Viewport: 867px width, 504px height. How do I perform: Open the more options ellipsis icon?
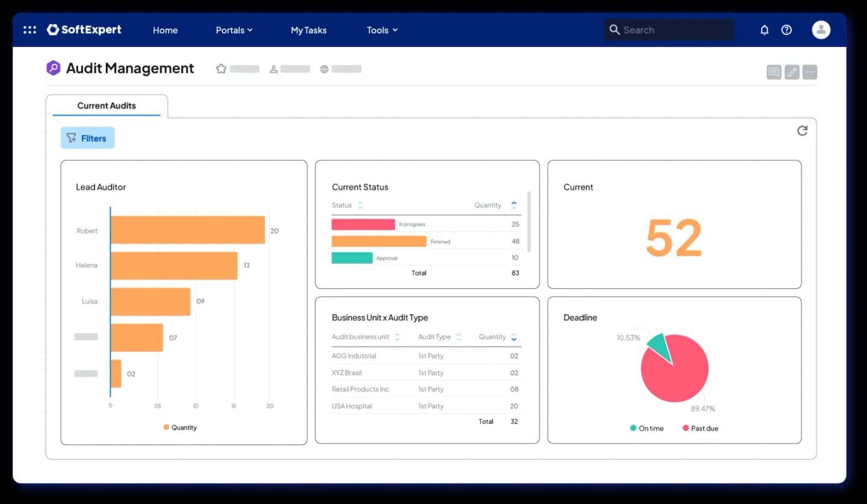tap(810, 72)
